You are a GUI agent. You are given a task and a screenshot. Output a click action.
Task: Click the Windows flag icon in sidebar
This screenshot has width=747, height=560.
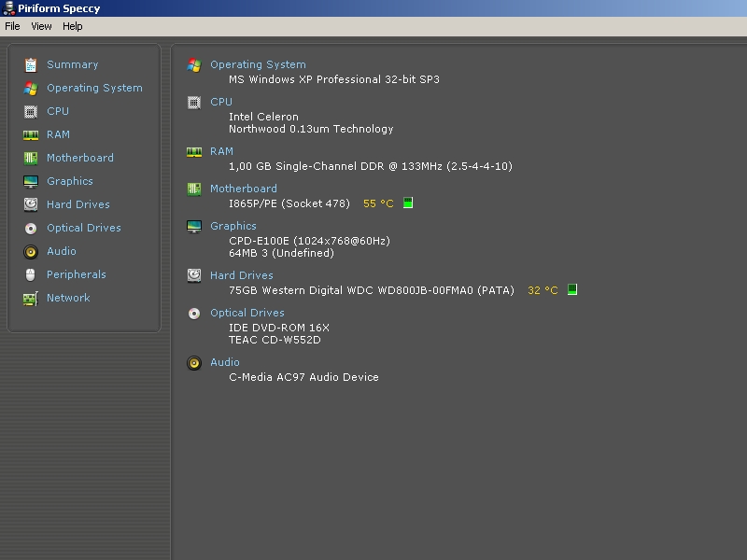point(31,88)
